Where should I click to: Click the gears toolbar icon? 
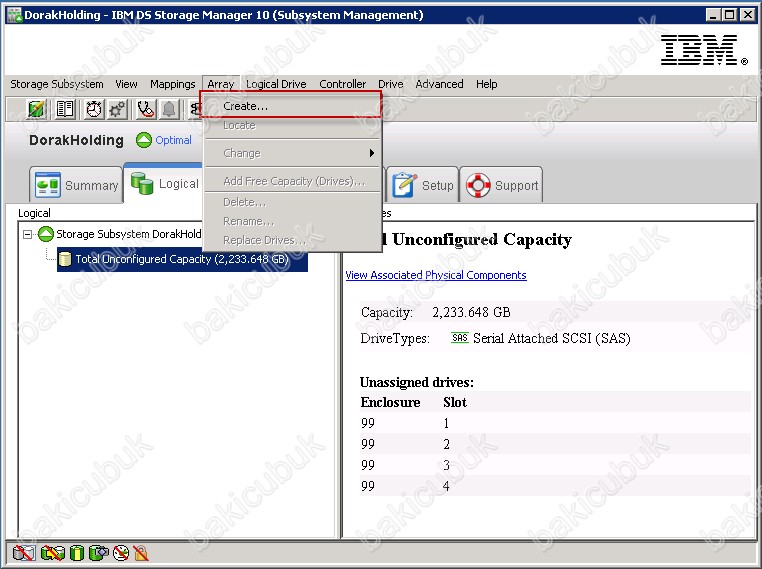[x=117, y=109]
